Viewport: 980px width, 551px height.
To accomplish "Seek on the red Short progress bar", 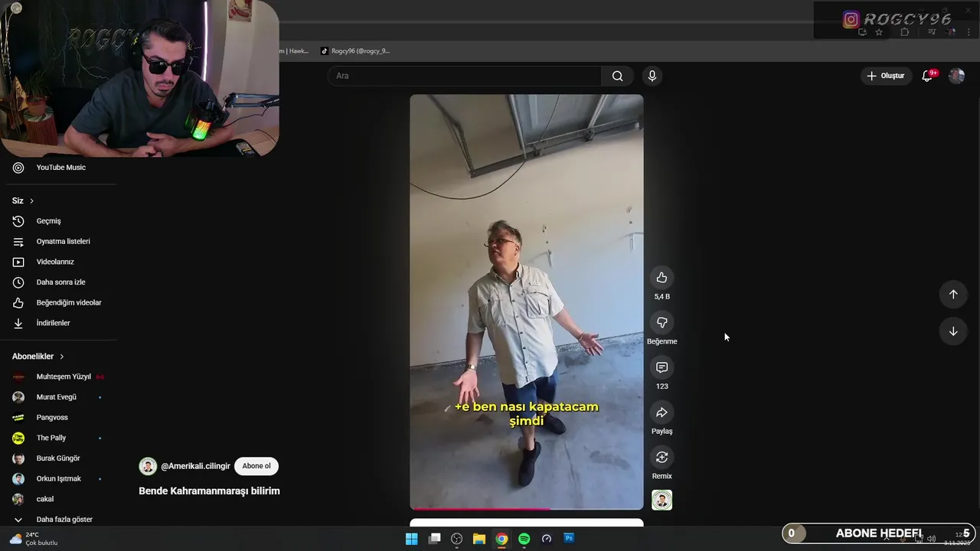I will coord(527,508).
